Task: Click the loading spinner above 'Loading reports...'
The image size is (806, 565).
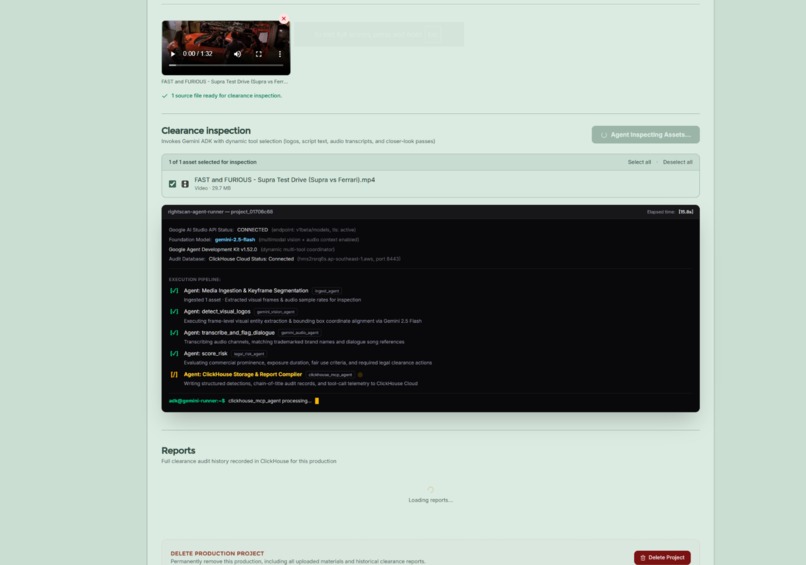Action: tap(431, 490)
